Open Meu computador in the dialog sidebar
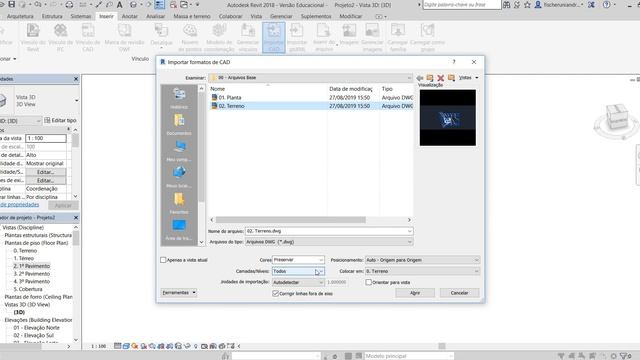Image resolution: width=640 pixels, height=360 pixels. click(179, 151)
